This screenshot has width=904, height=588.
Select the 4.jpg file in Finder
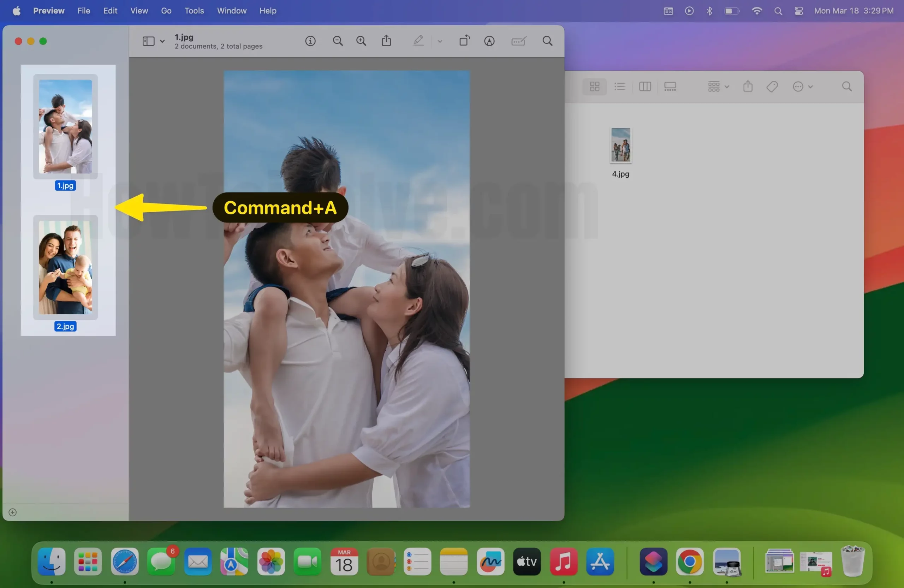[621, 145]
